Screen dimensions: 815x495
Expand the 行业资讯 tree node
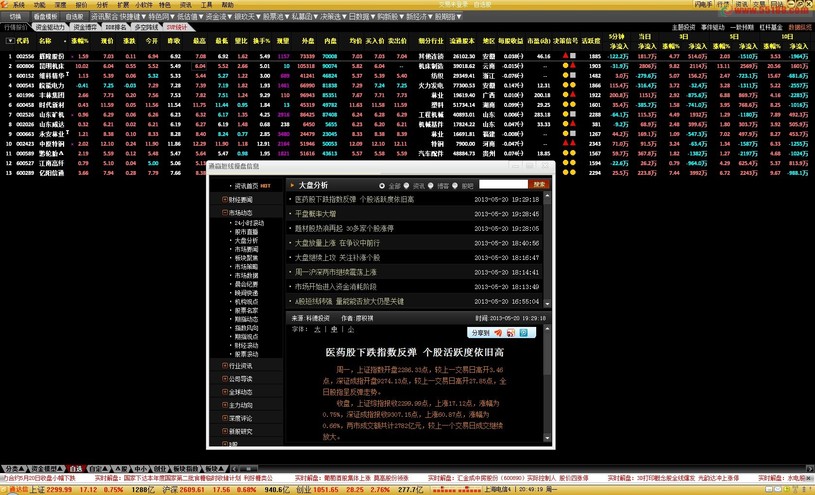tap(225, 366)
